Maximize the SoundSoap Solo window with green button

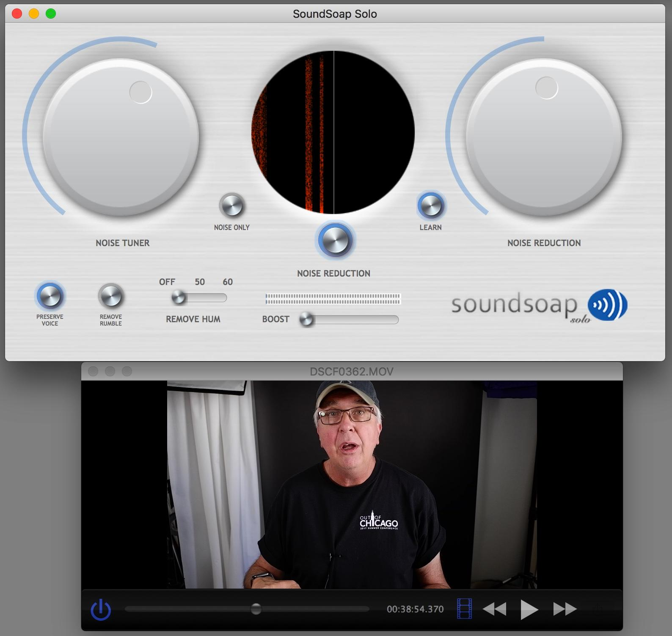click(x=51, y=14)
